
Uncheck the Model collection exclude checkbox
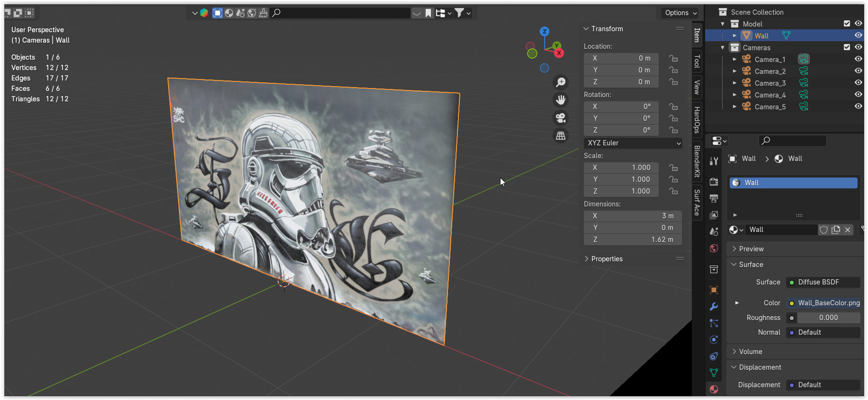[x=847, y=23]
